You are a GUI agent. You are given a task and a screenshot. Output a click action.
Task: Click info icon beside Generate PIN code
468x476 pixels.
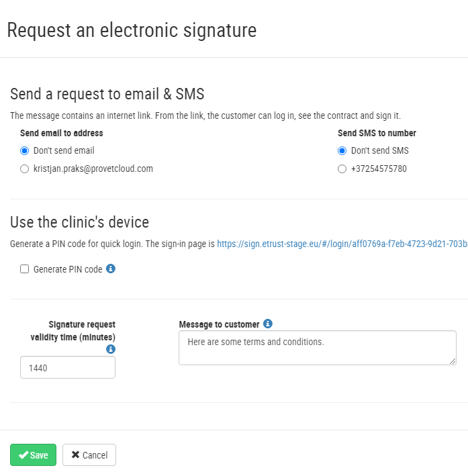111,269
